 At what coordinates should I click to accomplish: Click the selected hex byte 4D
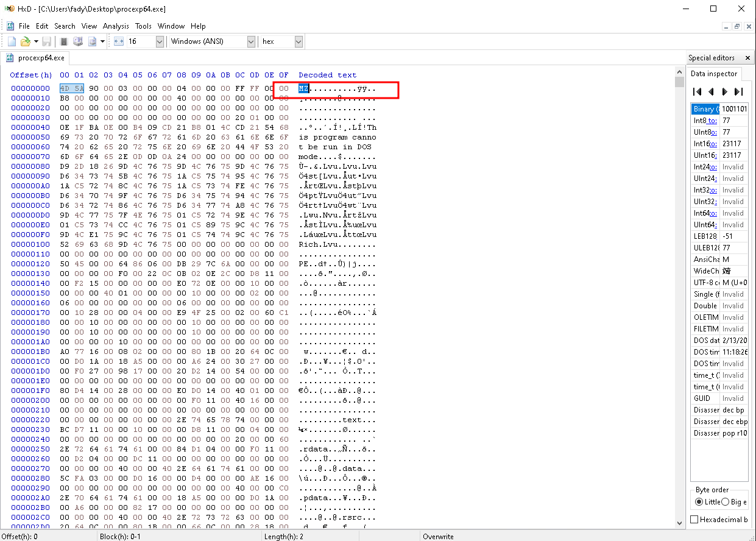(x=65, y=88)
